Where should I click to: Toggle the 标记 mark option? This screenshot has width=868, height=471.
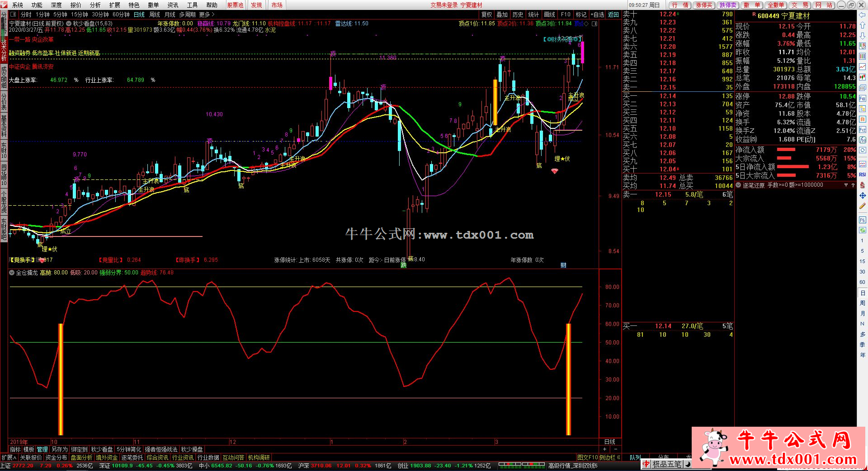pyautogui.click(x=581, y=14)
